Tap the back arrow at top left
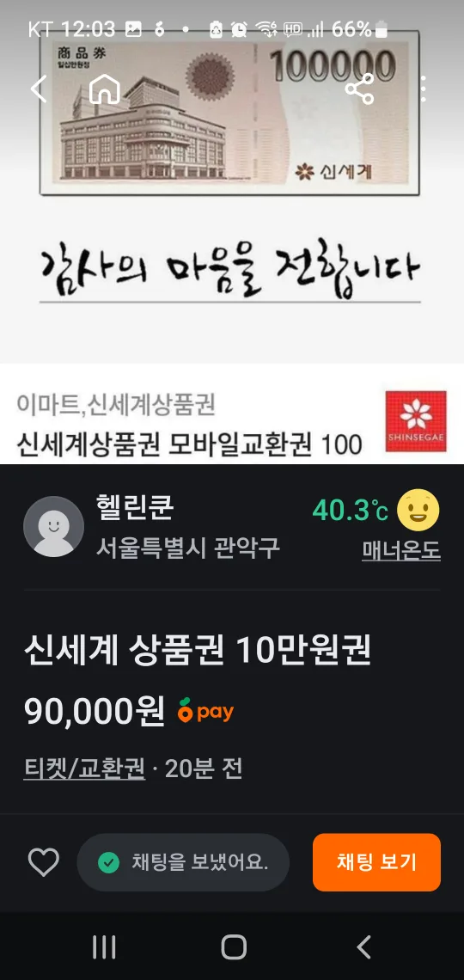 click(x=39, y=89)
